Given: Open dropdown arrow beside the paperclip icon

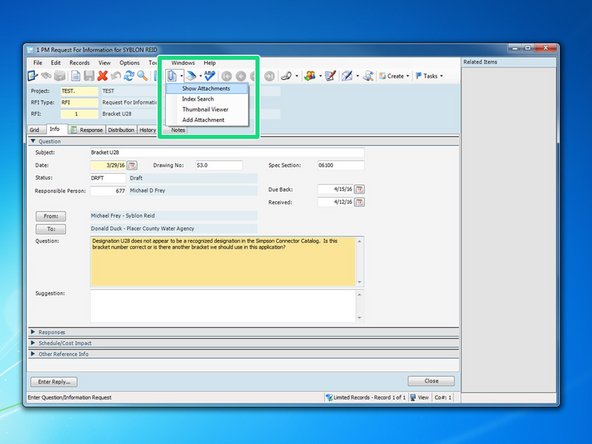Looking at the screenshot, I should pyautogui.click(x=182, y=76).
